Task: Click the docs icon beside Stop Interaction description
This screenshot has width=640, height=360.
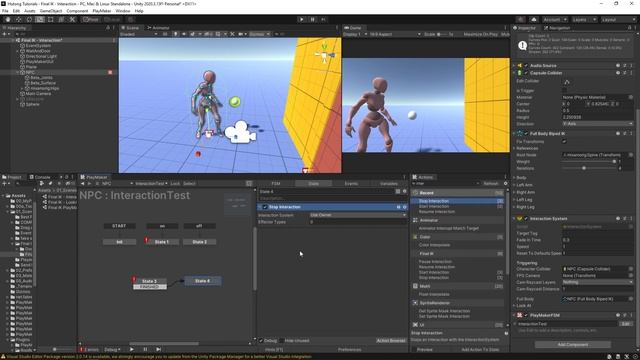Action: coord(506,333)
